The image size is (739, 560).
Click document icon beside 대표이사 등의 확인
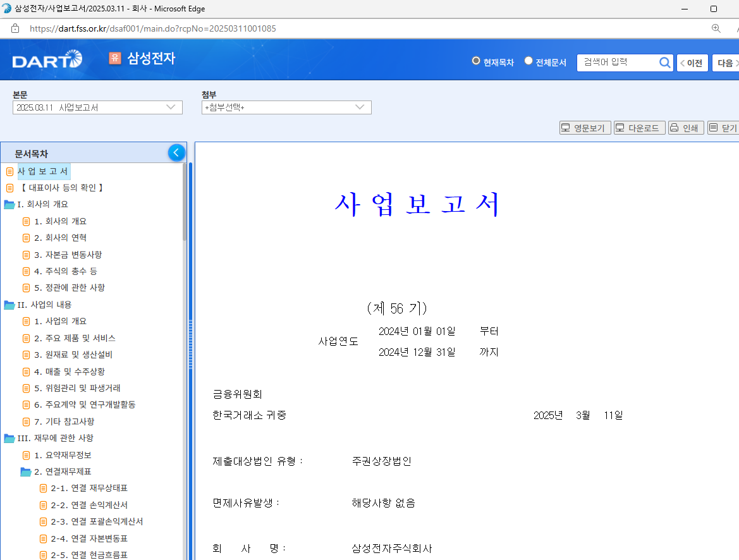(9, 188)
